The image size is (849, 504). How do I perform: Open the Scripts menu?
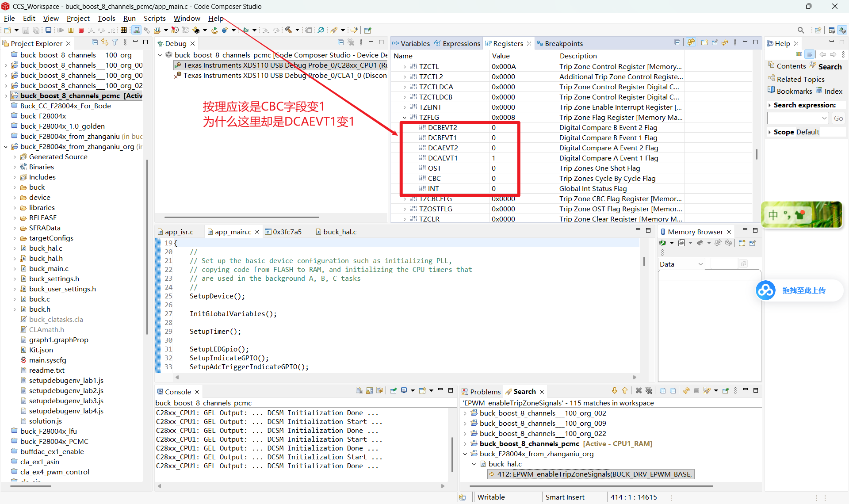(x=154, y=18)
